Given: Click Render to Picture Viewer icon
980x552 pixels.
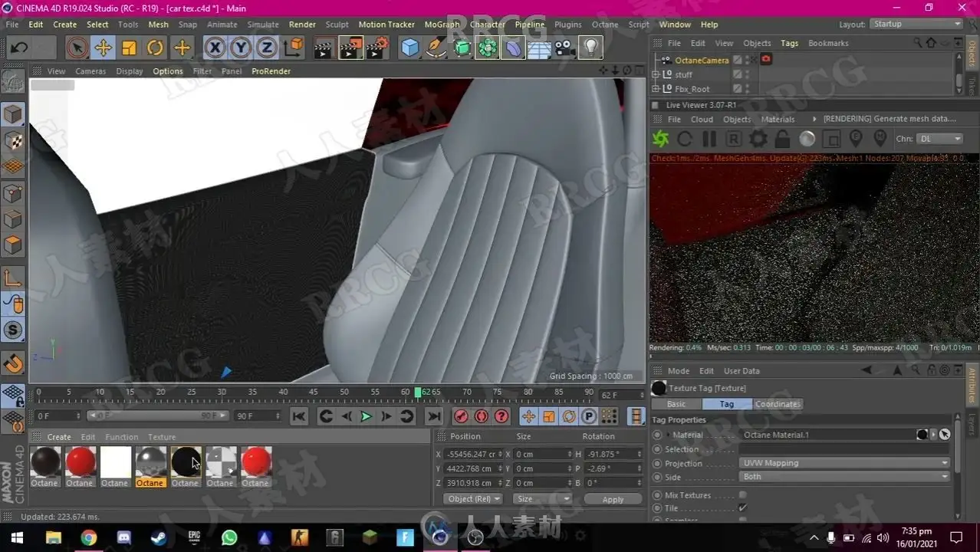Looking at the screenshot, I should tap(350, 48).
